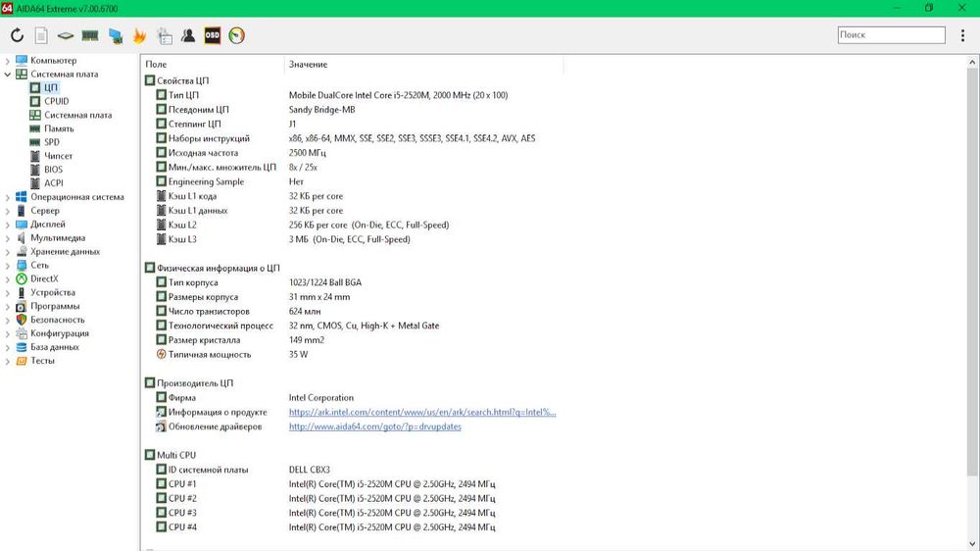Click the DirectX Xbox icon
Image resolution: width=980 pixels, height=551 pixels.
tap(22, 279)
